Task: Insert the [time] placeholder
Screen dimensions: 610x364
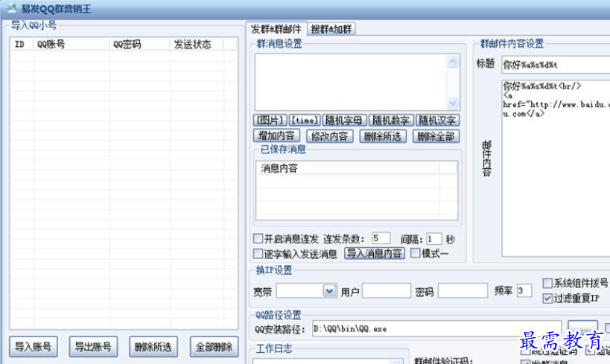Action: 305,120
